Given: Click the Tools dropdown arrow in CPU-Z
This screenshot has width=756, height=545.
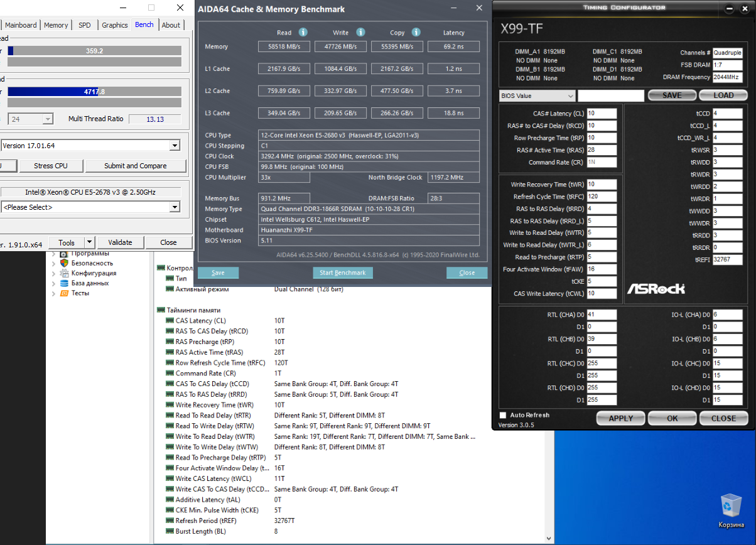Looking at the screenshot, I should coord(89,242).
